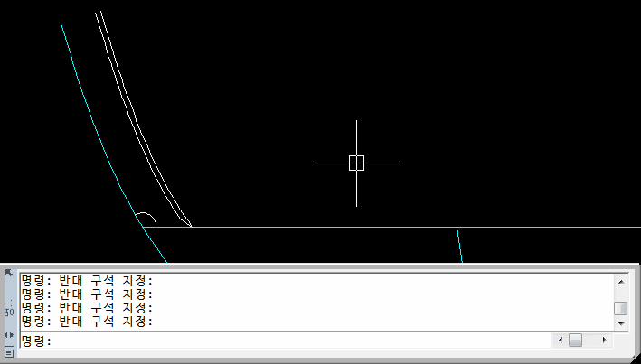Click the left arrow of horizontal scrollbar
Screen dimensions: 641x364
pyautogui.click(x=561, y=340)
